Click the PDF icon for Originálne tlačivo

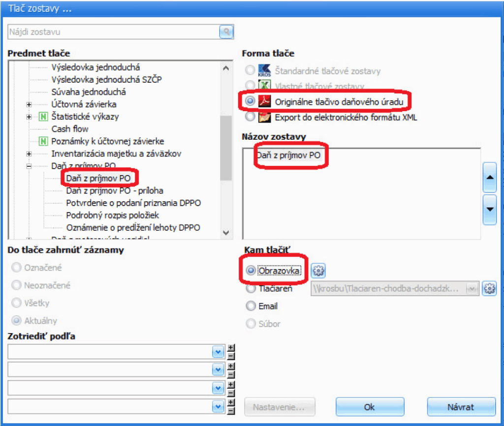(x=265, y=101)
